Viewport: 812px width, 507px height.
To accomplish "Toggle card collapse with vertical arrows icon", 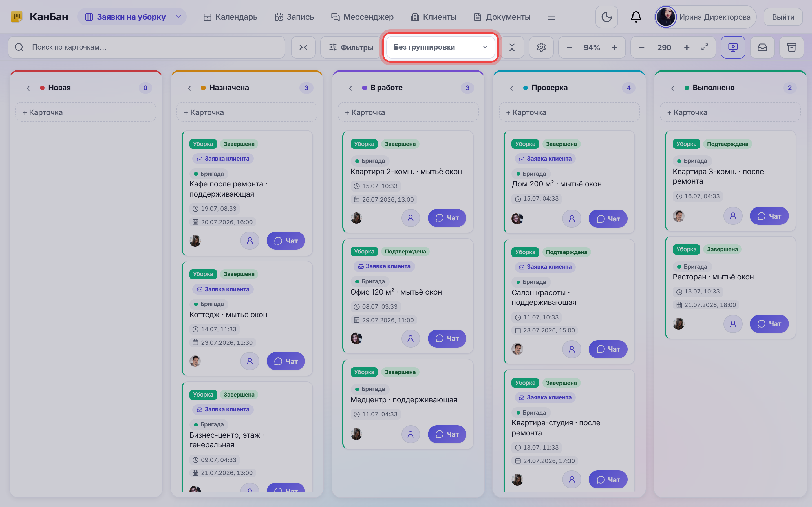I will tap(512, 47).
